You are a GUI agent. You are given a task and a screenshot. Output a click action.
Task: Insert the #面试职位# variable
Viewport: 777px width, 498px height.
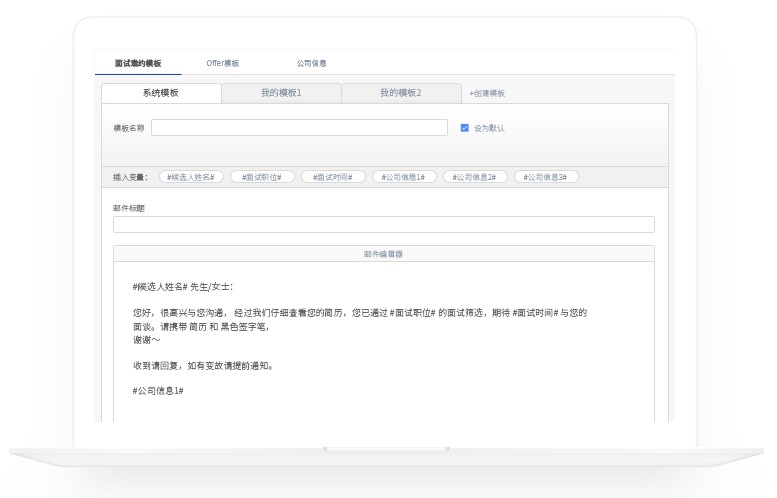[261, 177]
